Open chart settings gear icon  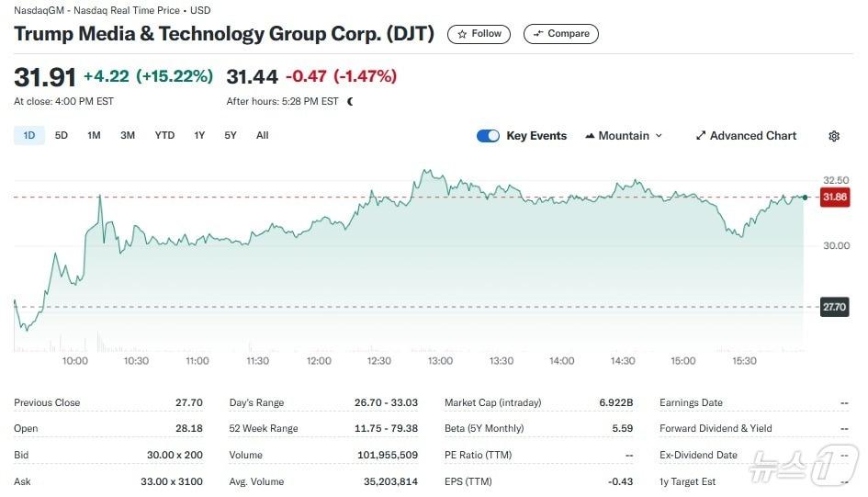[834, 136]
